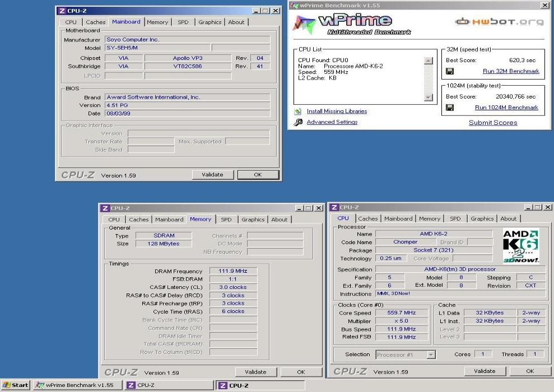Screen dimensions: 554x392
Task: Open CPU tab in Memory CPU-Z window
Action: [x=114, y=220]
